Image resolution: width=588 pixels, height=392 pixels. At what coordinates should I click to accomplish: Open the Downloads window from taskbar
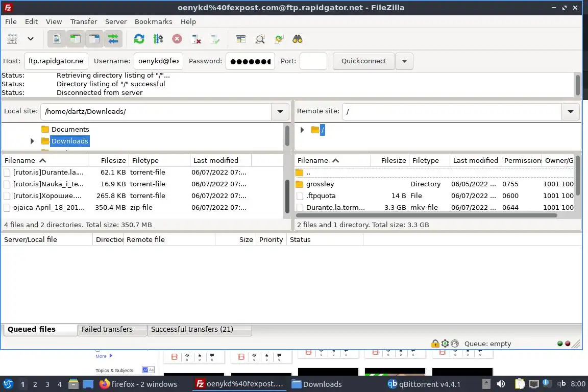coord(317,384)
